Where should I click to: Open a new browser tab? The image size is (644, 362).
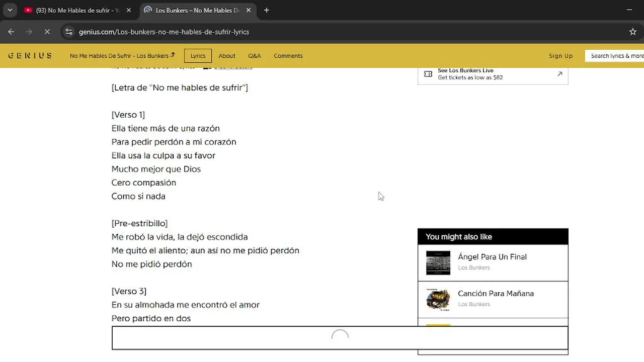[x=267, y=10]
